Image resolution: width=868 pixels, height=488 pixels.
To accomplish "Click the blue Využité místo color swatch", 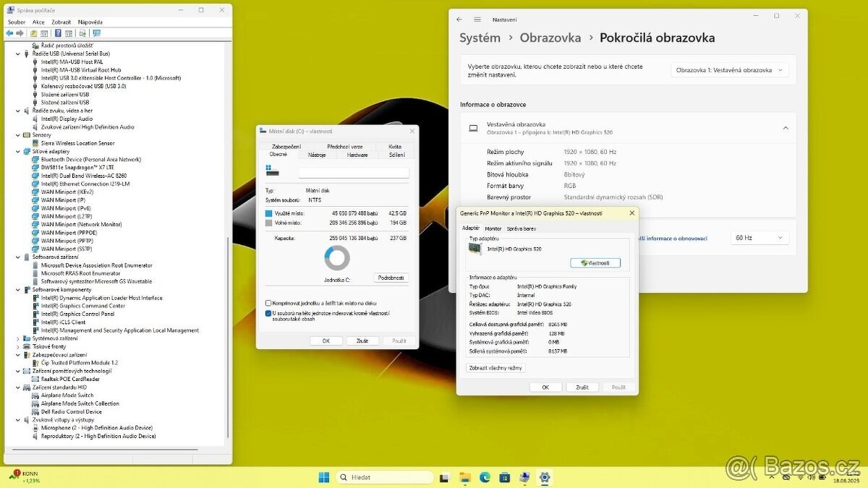I will coord(269,213).
